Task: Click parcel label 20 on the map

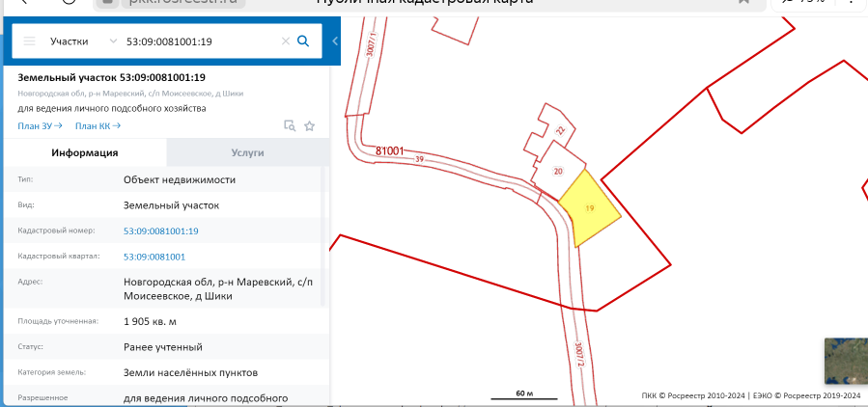Action: (558, 171)
